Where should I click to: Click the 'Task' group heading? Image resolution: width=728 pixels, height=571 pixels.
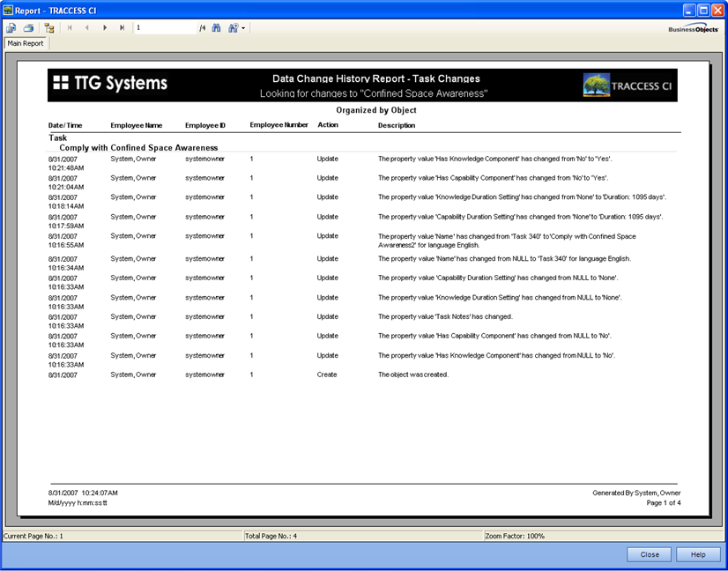click(x=58, y=137)
